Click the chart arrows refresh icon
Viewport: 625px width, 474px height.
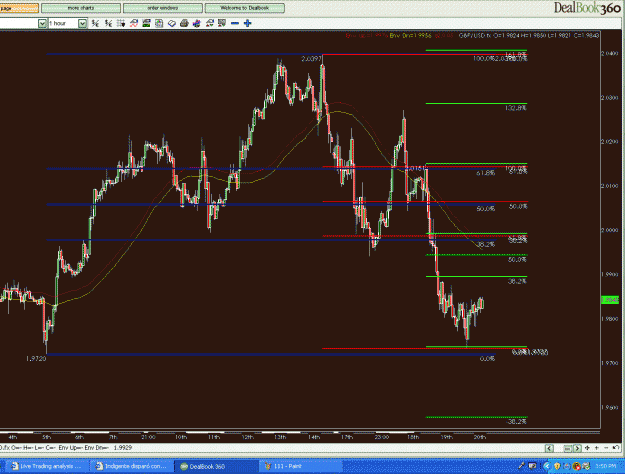[210, 24]
